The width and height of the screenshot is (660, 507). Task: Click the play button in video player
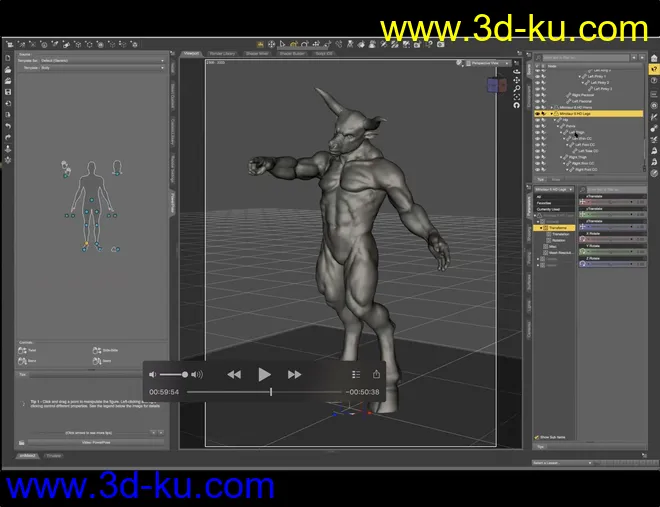coord(264,374)
